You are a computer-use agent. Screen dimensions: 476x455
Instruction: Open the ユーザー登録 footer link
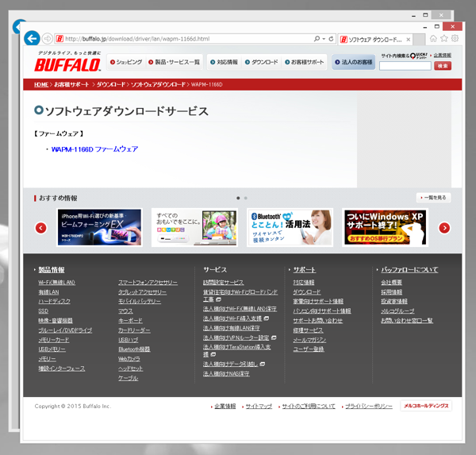(x=309, y=349)
